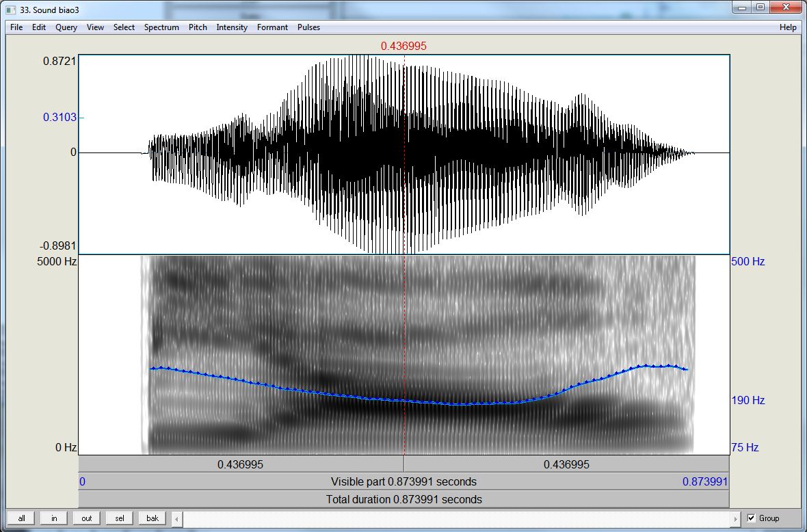Click the 'all' zoom button
This screenshot has height=532, width=807.
[22, 518]
